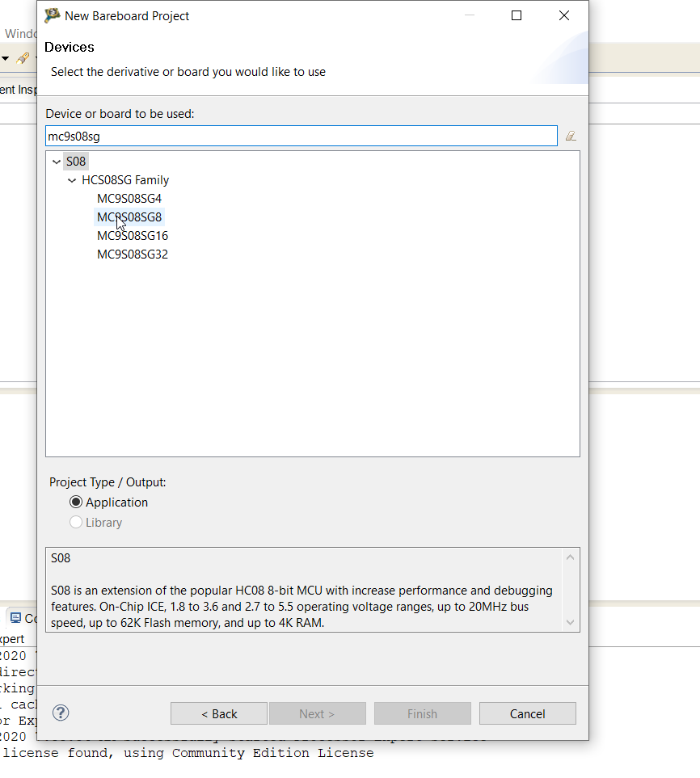Clear the search filter with the eraser icon
Screen dimensions: 700x778
571,135
